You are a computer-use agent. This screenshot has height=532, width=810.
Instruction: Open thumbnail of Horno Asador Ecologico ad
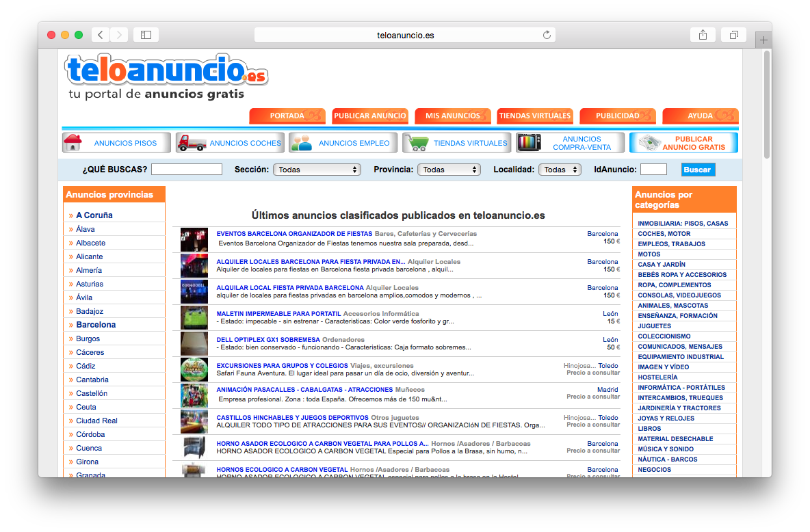tap(194, 447)
